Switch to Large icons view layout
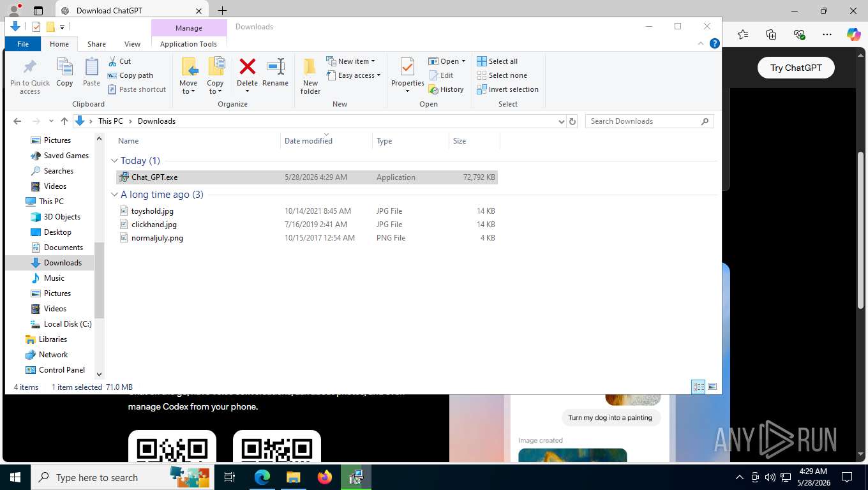Viewport: 868px width, 490px height. [x=712, y=387]
